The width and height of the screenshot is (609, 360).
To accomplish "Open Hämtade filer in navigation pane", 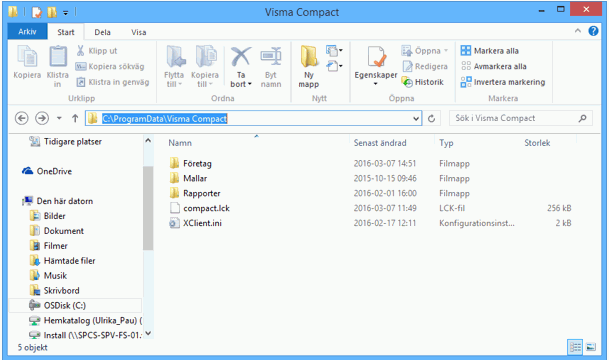I will 69,261.
